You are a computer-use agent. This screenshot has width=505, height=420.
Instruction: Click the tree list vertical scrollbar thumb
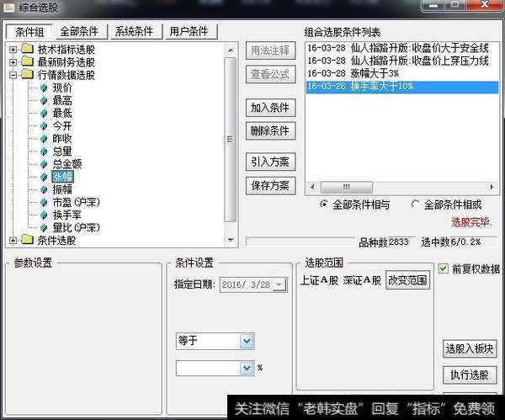click(231, 140)
